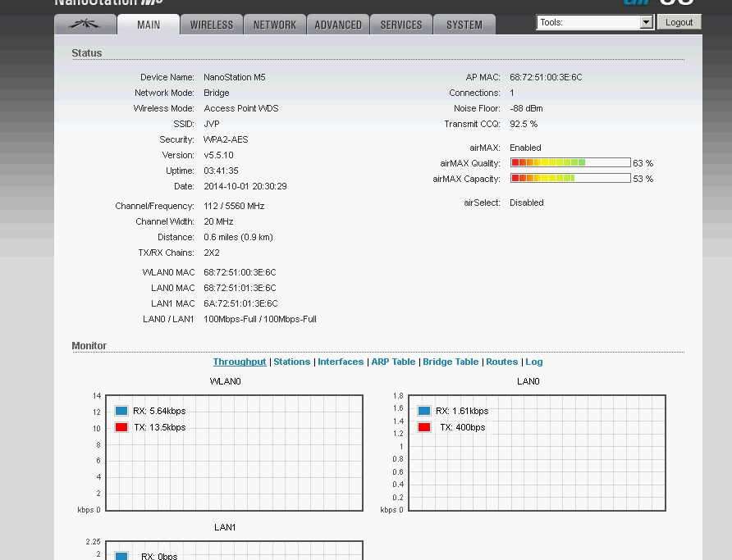Screen dimensions: 732x560
Task: Click the LAN0 RX: 1.61kbps reading
Action: (x=462, y=411)
